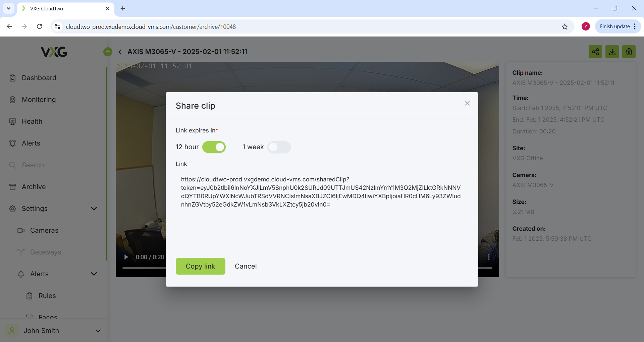
Task: Open video player more options menu
Action: tap(489, 257)
